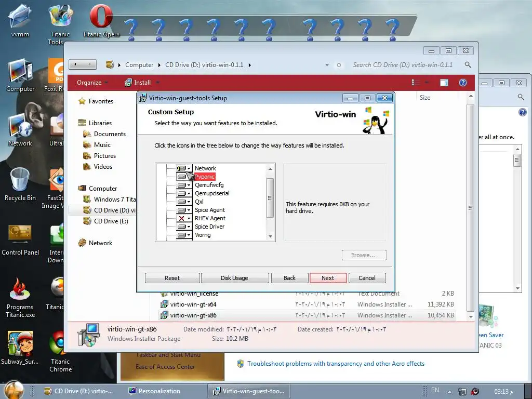
Task: Open Control Panel desktop icon
Action: pos(20,240)
